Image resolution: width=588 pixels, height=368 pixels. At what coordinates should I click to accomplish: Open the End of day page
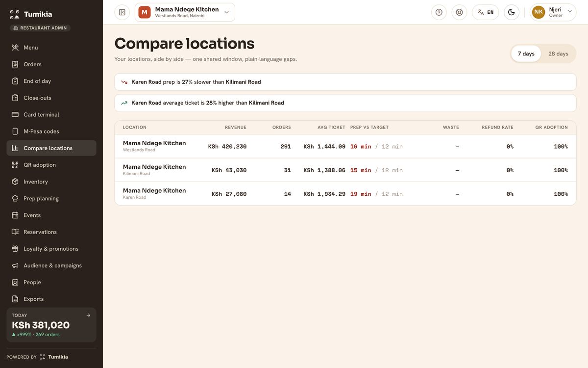tap(51, 81)
